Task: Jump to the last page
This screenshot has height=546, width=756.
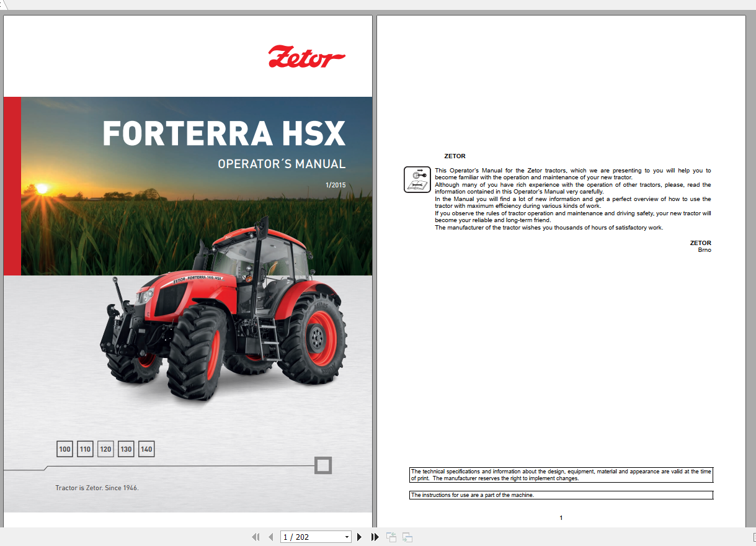Action: (x=375, y=537)
